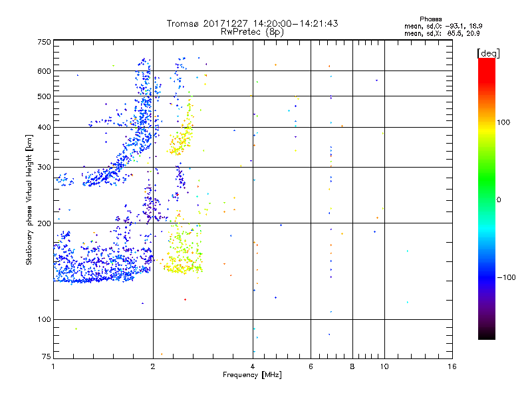The width and height of the screenshot is (532, 399).
Task: Click the y-axis tick label '750'
Action: tap(44, 42)
